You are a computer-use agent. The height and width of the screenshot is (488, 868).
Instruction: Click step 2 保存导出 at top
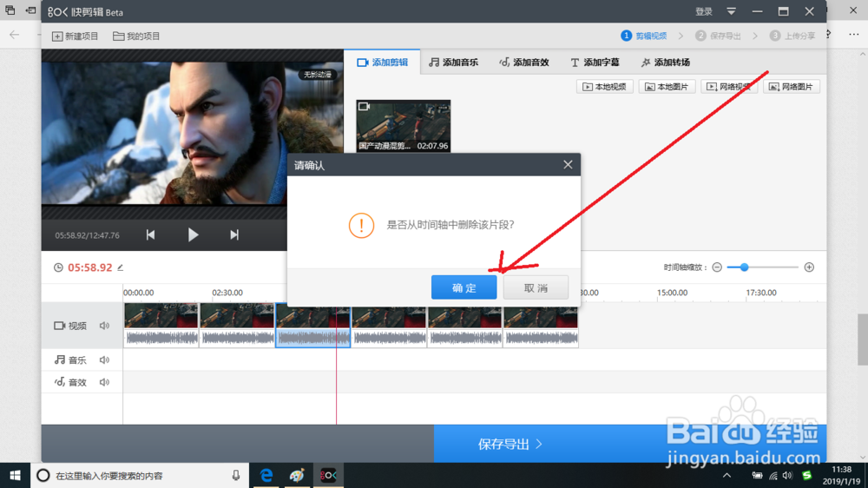point(719,36)
